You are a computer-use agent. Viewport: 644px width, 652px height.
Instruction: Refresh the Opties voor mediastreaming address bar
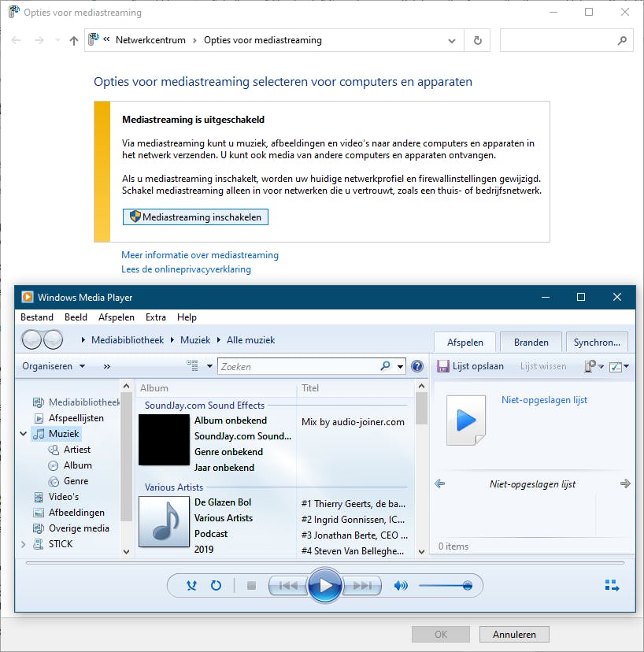[477, 40]
